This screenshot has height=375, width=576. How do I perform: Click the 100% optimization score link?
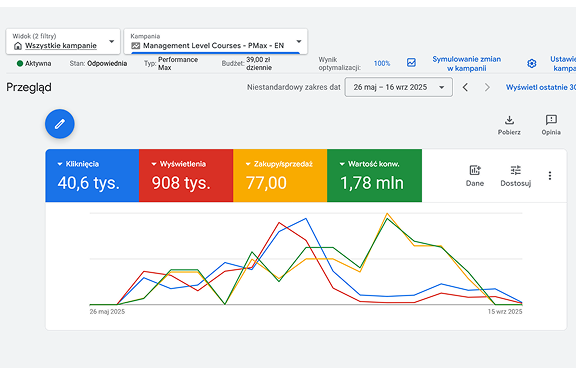pos(382,64)
